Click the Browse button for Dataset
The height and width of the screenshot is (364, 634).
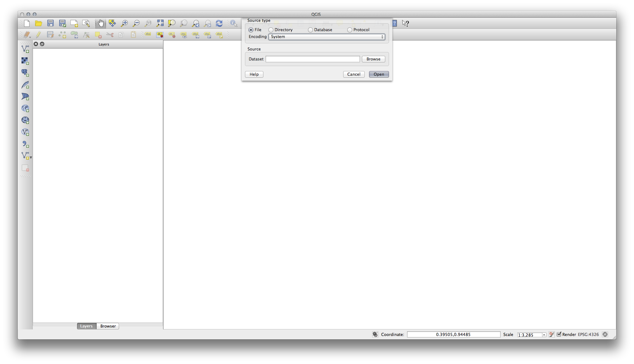tap(373, 59)
